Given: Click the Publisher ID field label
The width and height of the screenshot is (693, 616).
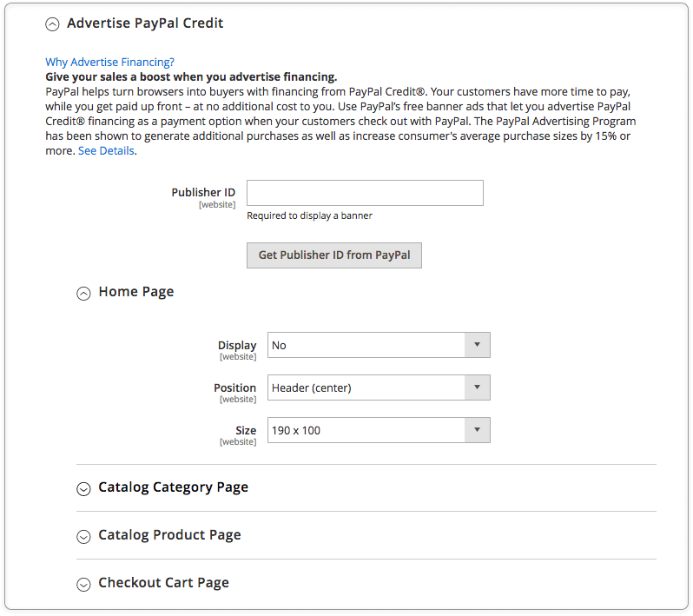Looking at the screenshot, I should [x=203, y=192].
